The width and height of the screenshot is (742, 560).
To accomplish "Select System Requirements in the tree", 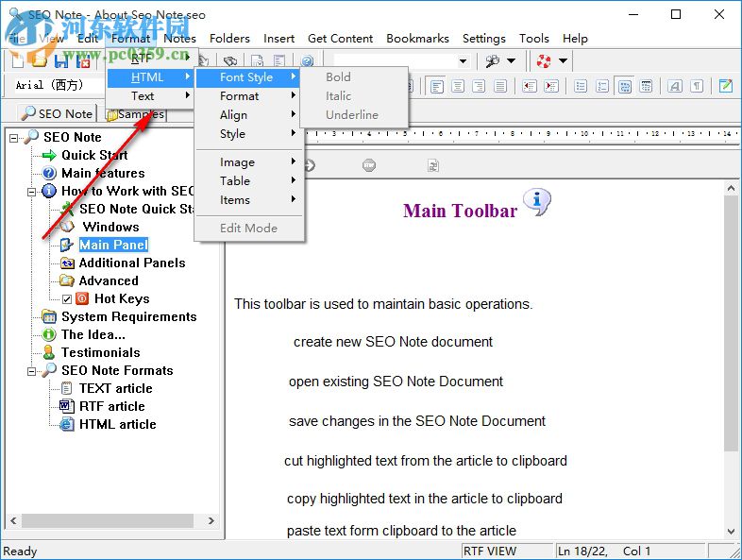I will [128, 316].
